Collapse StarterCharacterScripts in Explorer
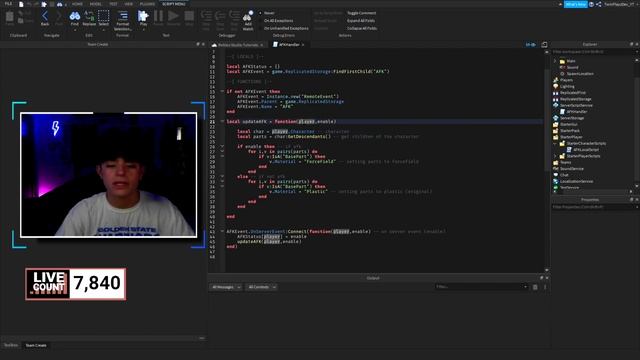Viewport: 640px width, 360px height. [555, 144]
